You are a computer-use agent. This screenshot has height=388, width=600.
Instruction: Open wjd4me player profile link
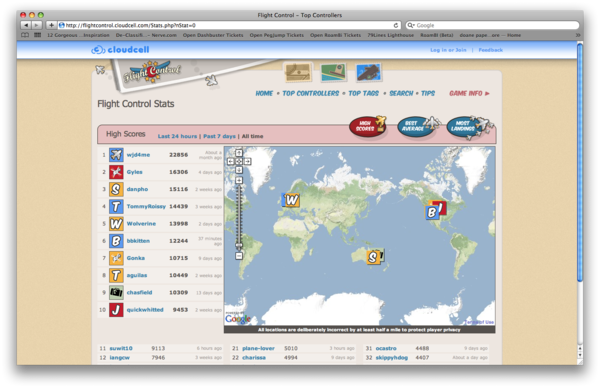[138, 155]
